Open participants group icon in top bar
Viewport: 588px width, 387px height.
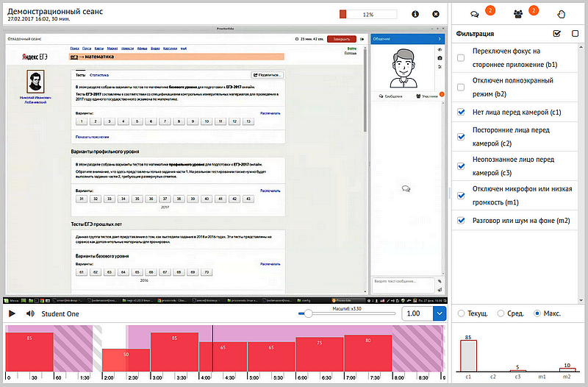tap(518, 15)
